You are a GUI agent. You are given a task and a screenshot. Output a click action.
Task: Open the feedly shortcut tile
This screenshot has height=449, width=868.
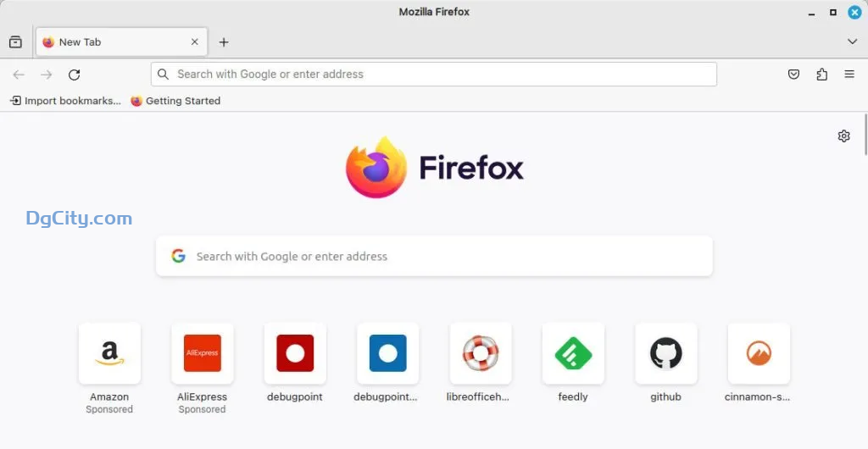[x=574, y=353]
